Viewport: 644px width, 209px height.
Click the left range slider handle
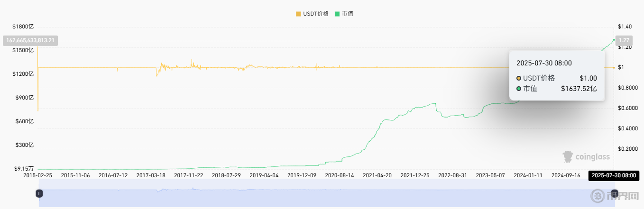tap(39, 193)
